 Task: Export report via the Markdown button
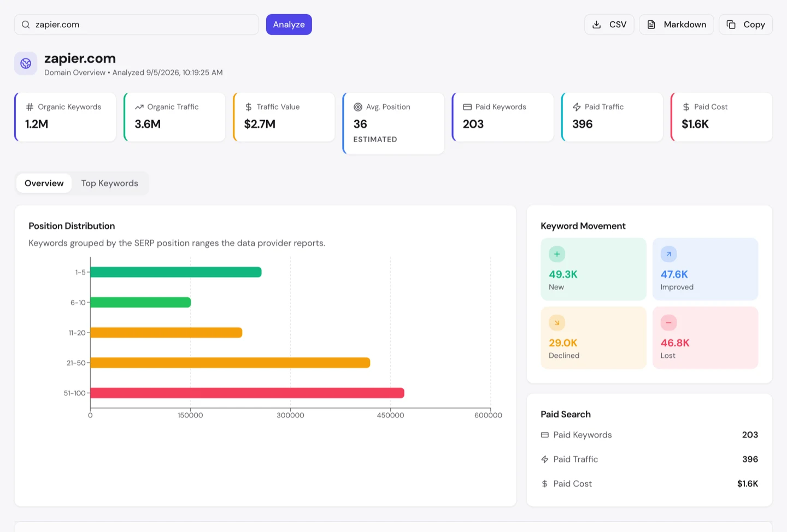point(677,25)
